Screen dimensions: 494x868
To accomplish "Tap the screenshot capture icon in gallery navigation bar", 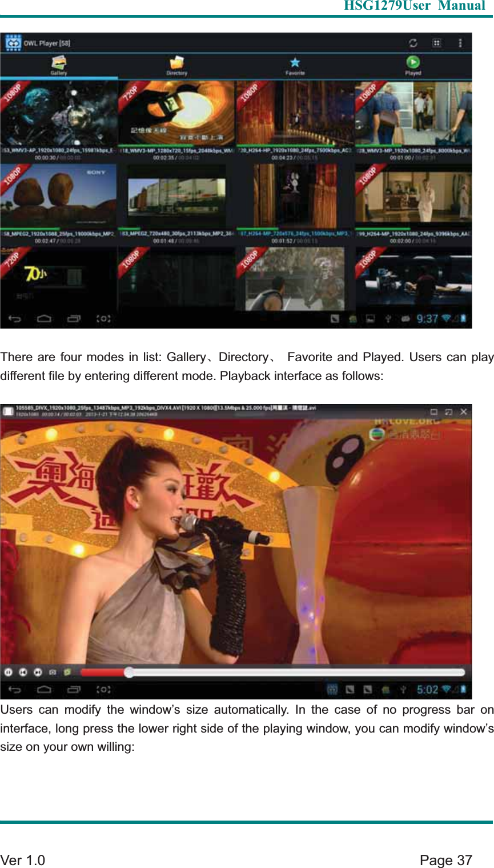I will (x=103, y=319).
